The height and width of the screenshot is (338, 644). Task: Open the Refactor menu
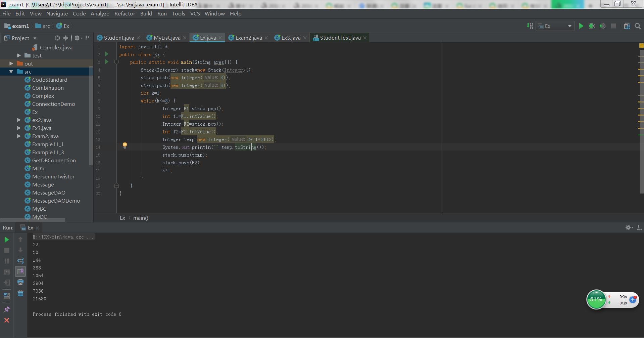click(125, 14)
